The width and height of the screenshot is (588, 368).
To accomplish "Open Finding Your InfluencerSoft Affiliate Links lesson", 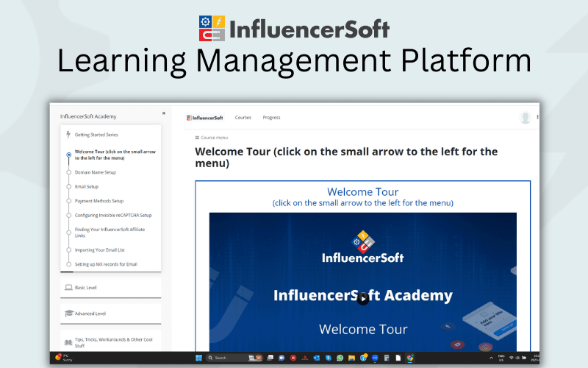I will tap(110, 233).
